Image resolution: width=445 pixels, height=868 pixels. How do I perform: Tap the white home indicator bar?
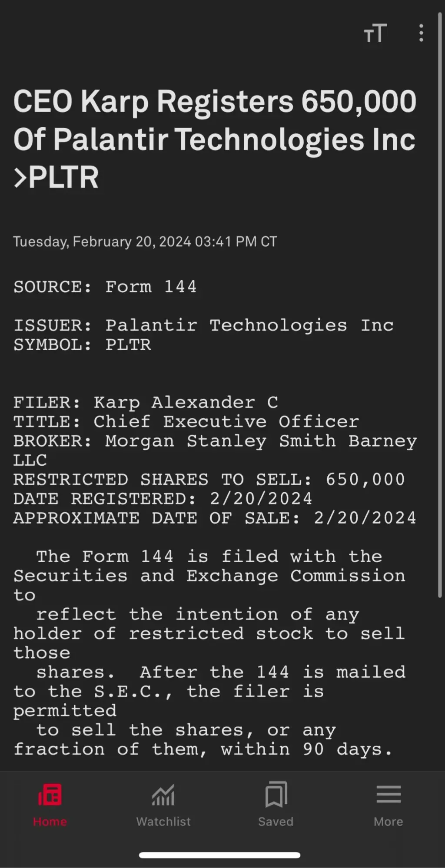click(219, 855)
